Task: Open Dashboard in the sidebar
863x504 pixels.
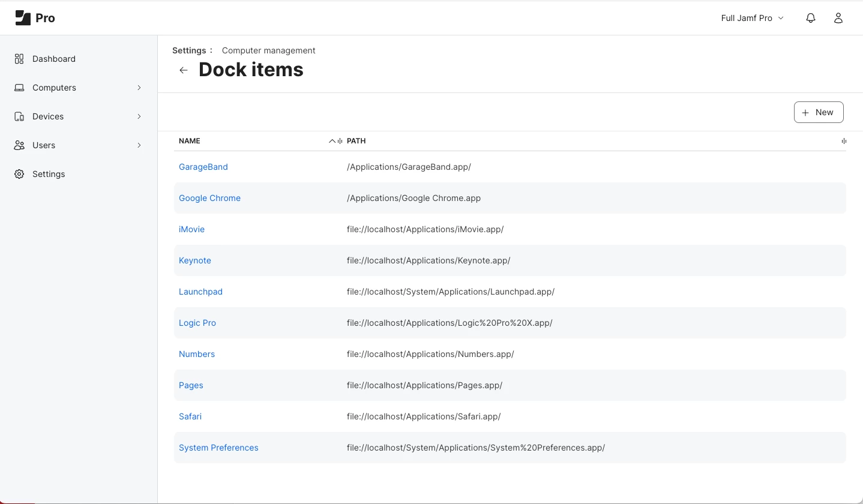Action: (x=54, y=59)
